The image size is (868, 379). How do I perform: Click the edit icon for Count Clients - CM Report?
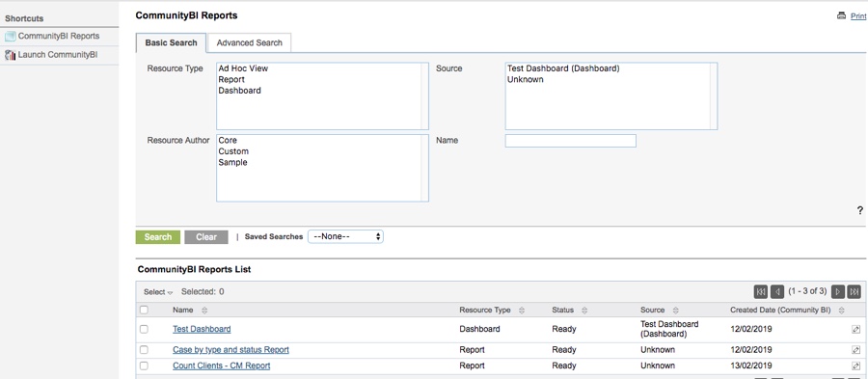pos(855,365)
